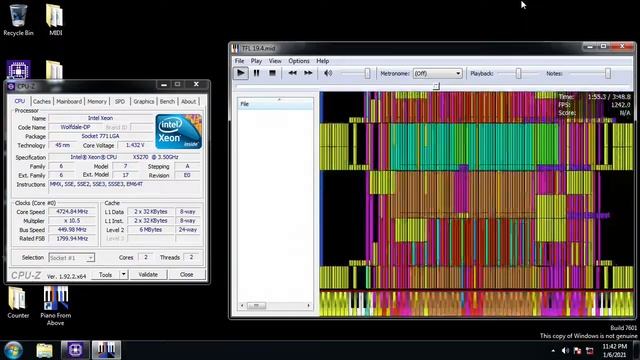The width and height of the screenshot is (640, 360).
Task: Open the View menu
Action: tap(275, 61)
